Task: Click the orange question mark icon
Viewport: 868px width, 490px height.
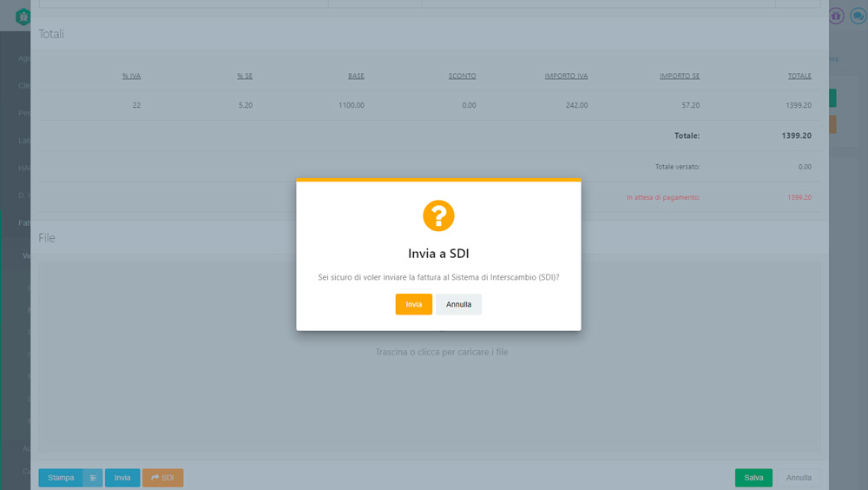Action: (x=438, y=215)
